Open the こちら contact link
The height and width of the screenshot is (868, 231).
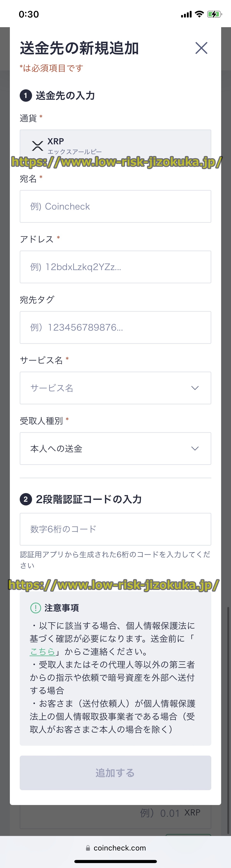coord(42,651)
